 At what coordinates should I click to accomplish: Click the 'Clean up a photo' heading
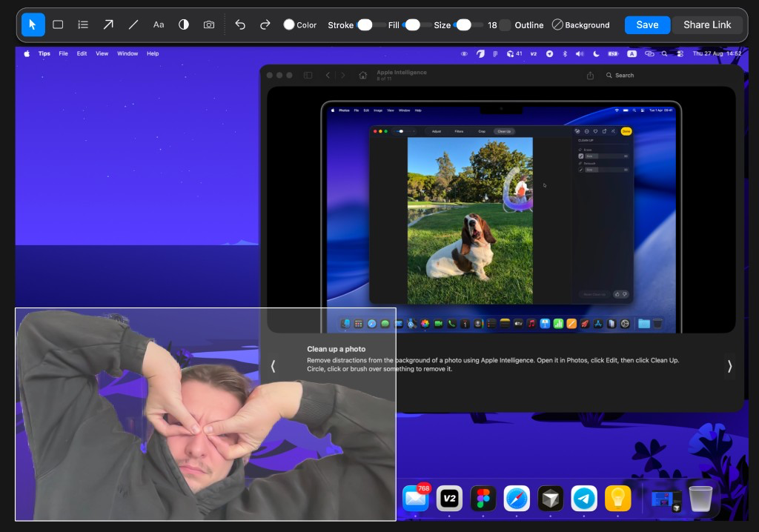[x=336, y=349]
